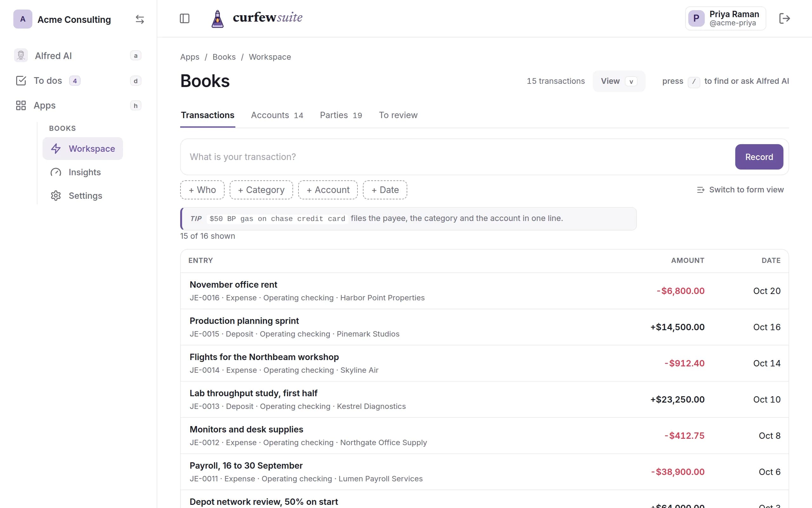Add a Date chip
The width and height of the screenshot is (812, 508).
point(385,190)
